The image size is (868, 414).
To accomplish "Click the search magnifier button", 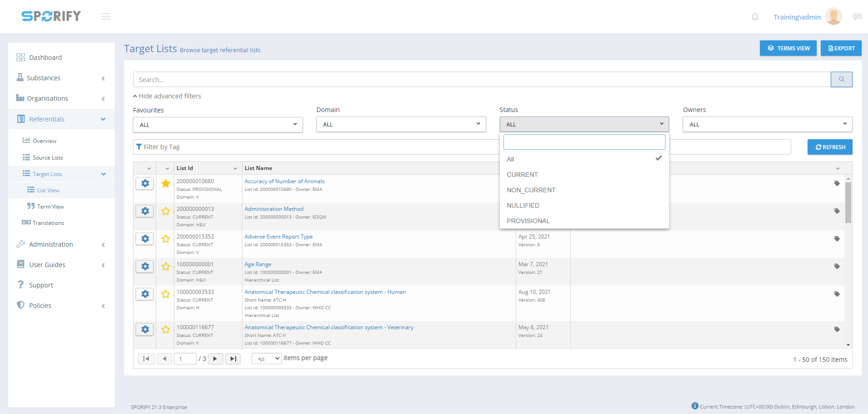I will [841, 79].
